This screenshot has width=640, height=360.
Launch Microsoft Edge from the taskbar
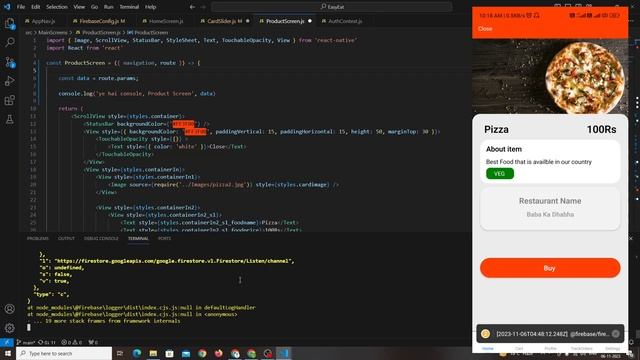136,353
